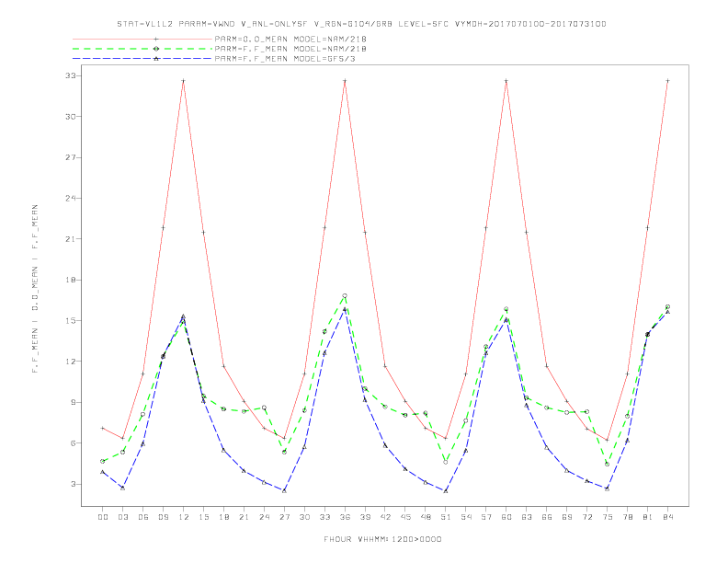Click x-axis tick label 54
Image resolution: width=728 pixels, height=563 pixels.
coord(466,517)
